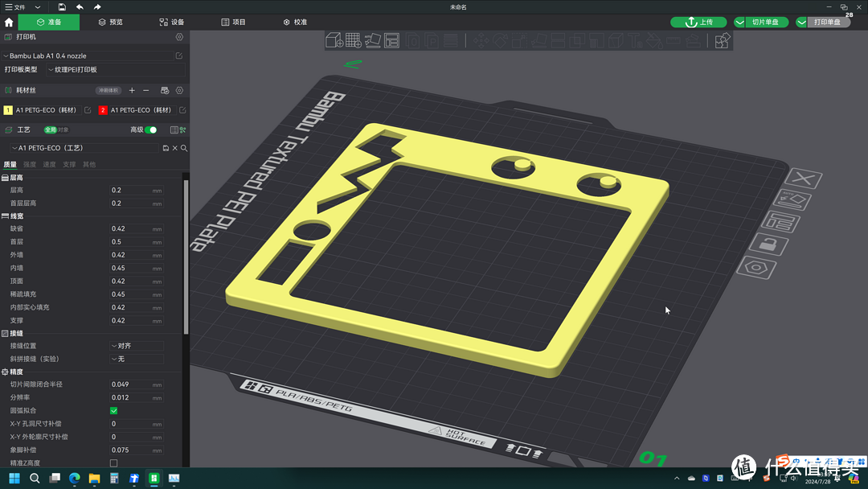
Task: Open filament 2 A1 PETG-ECO dropdown
Action: tap(143, 110)
